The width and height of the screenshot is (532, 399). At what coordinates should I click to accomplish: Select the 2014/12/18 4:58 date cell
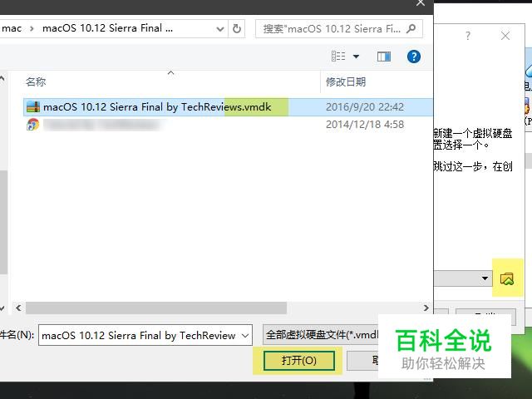tap(365, 125)
